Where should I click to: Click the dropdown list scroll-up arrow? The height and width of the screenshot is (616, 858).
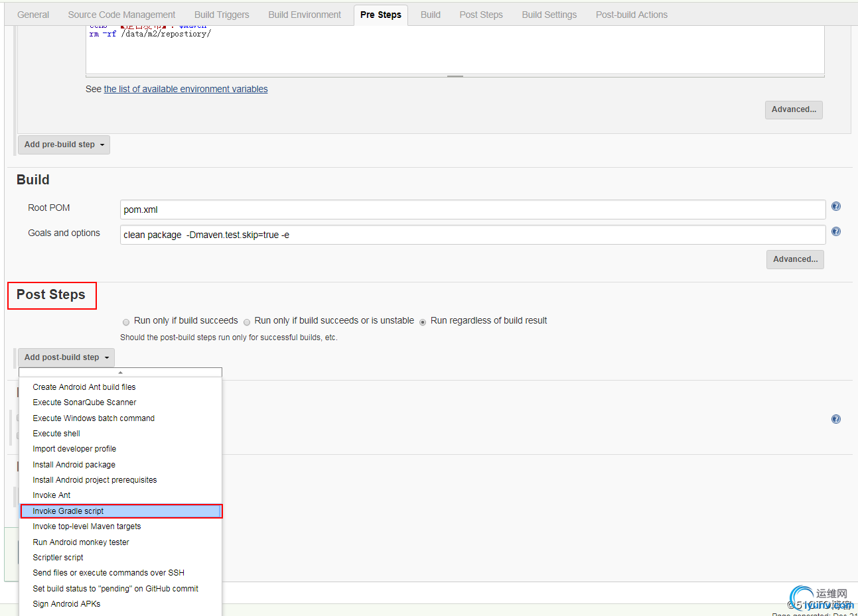pos(120,373)
